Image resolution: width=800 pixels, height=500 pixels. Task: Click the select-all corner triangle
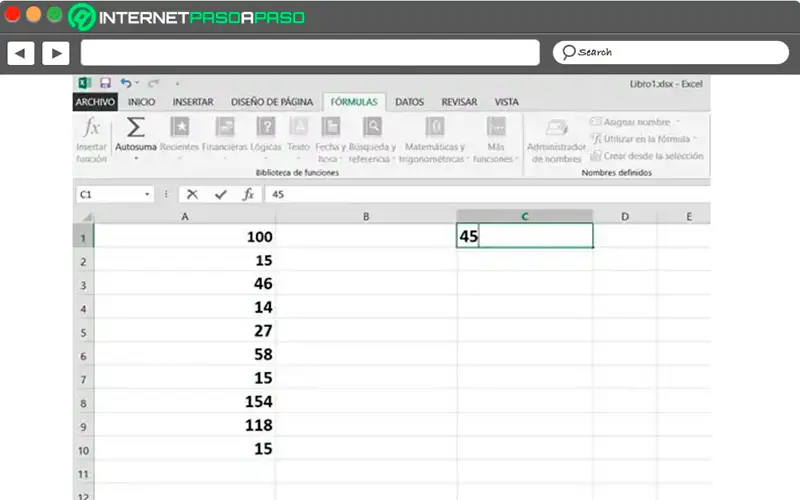(88, 217)
